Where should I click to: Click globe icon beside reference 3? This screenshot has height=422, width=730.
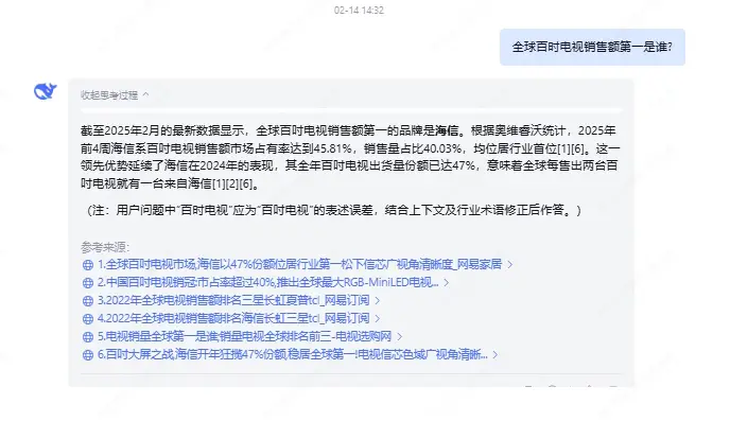coord(88,301)
